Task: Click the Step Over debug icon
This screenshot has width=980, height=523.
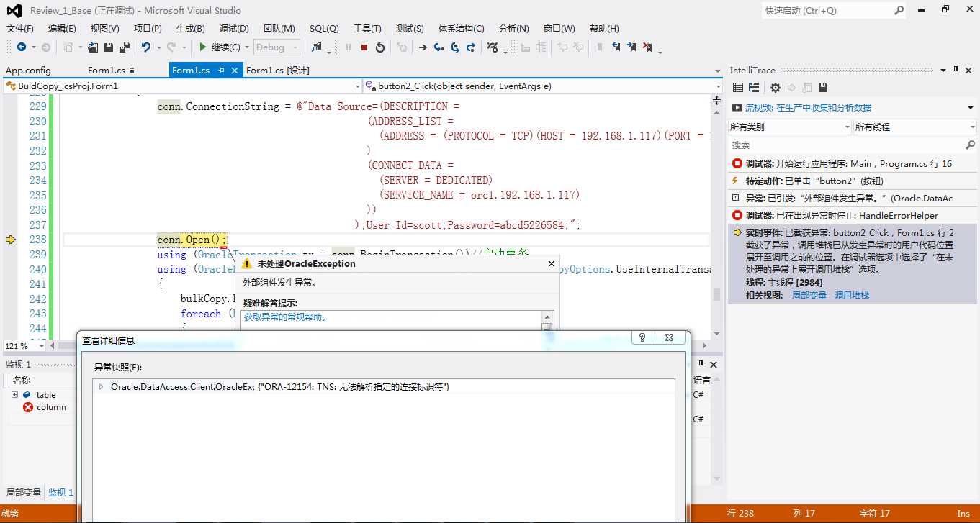Action: coord(455,47)
